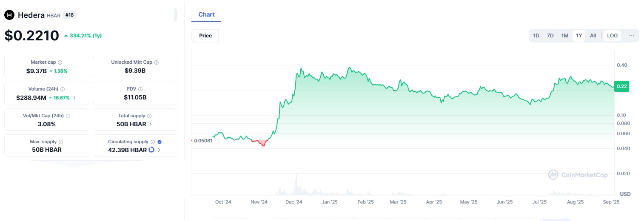Screen dimensions: 644x221
Task: Set chart range to All
Action: pos(593,36)
